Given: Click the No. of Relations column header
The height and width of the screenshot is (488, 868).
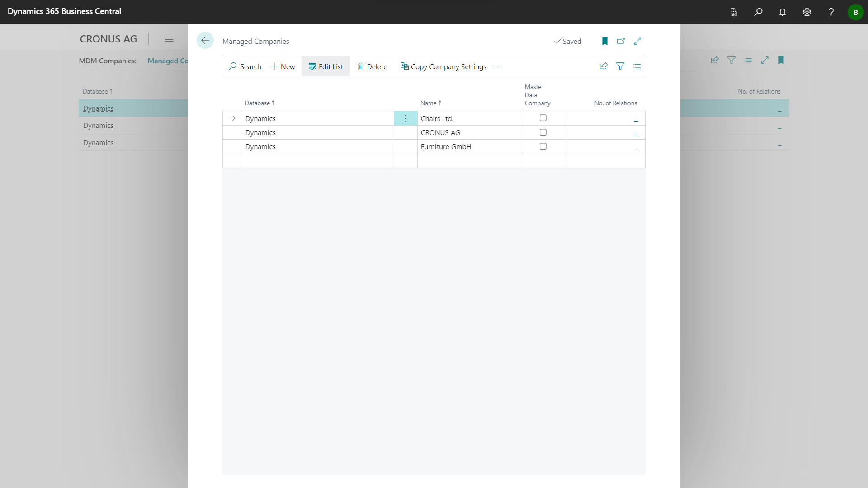Looking at the screenshot, I should tap(615, 103).
